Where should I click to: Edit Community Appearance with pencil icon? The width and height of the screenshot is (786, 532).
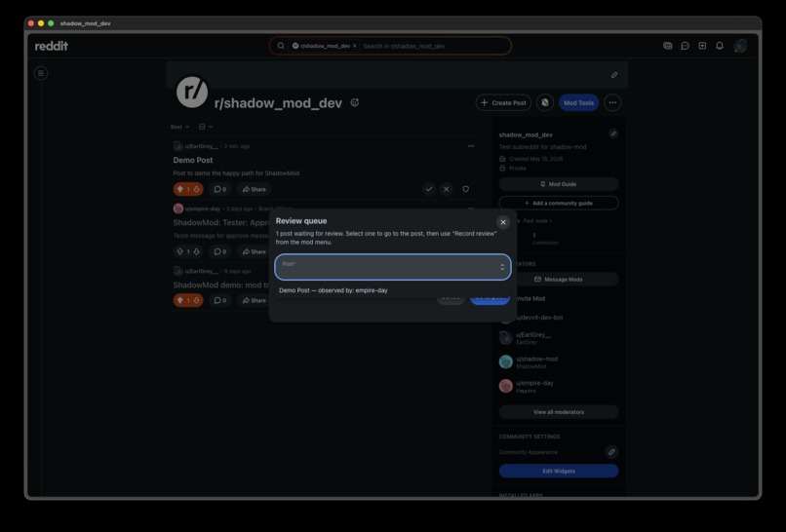click(611, 452)
